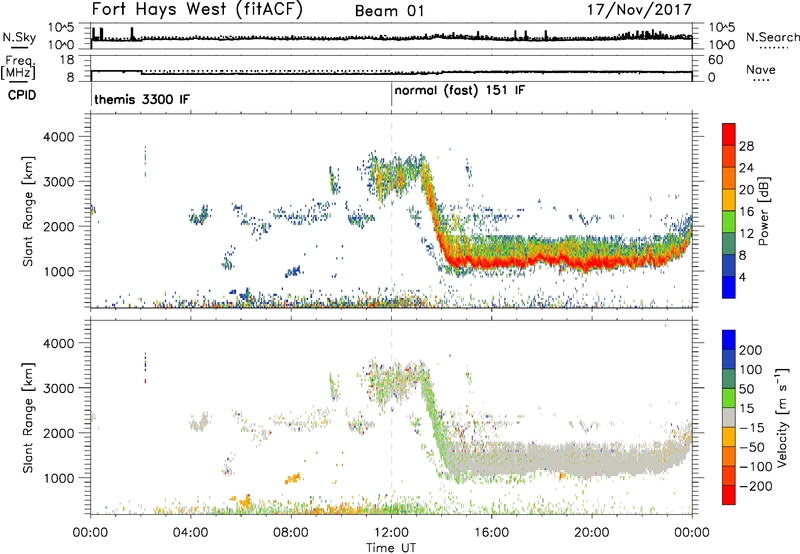Click the 'Nave' legend label

pos(761,69)
